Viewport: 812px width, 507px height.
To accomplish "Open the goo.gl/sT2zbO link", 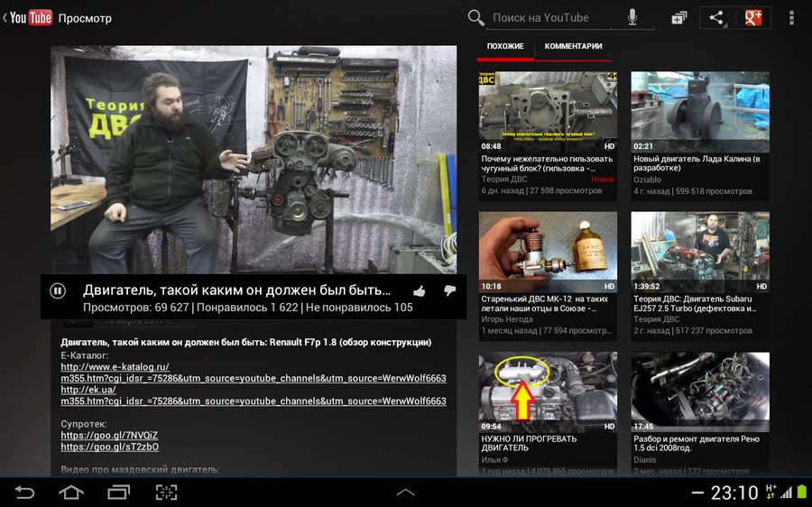I will pyautogui.click(x=110, y=447).
